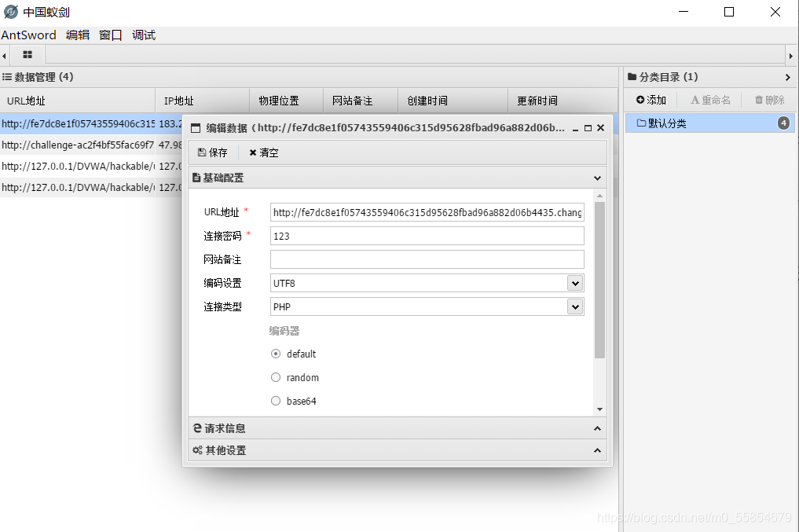Select the base64 encoder radio button

pyautogui.click(x=276, y=401)
